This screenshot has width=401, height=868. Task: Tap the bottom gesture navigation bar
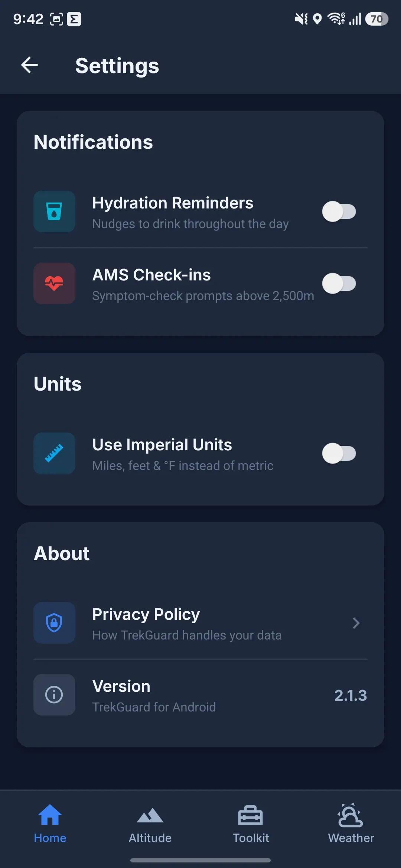(x=200, y=860)
